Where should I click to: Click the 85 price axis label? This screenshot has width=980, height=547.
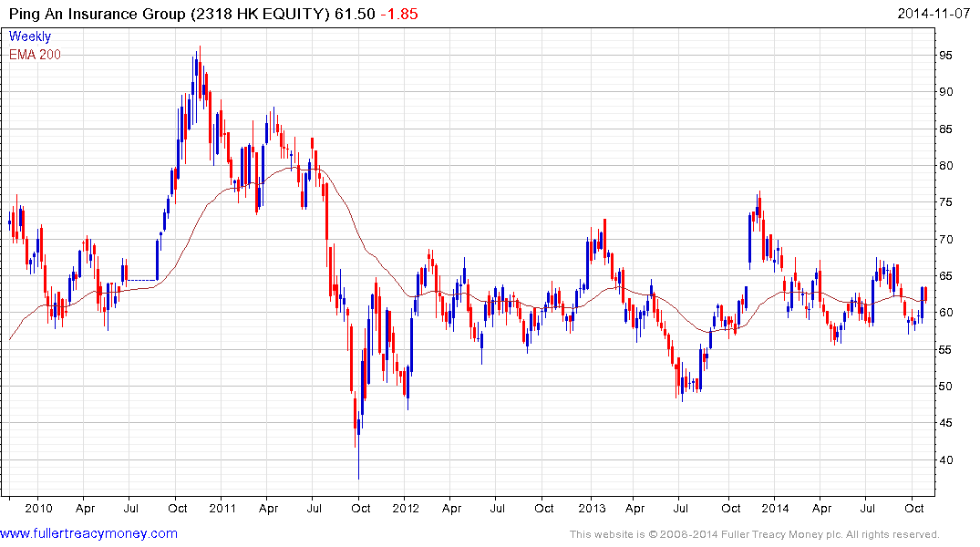(945, 129)
